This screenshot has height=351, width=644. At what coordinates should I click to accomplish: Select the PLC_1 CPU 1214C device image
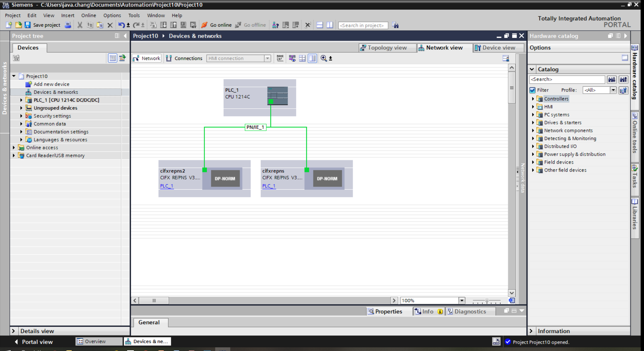pos(277,96)
